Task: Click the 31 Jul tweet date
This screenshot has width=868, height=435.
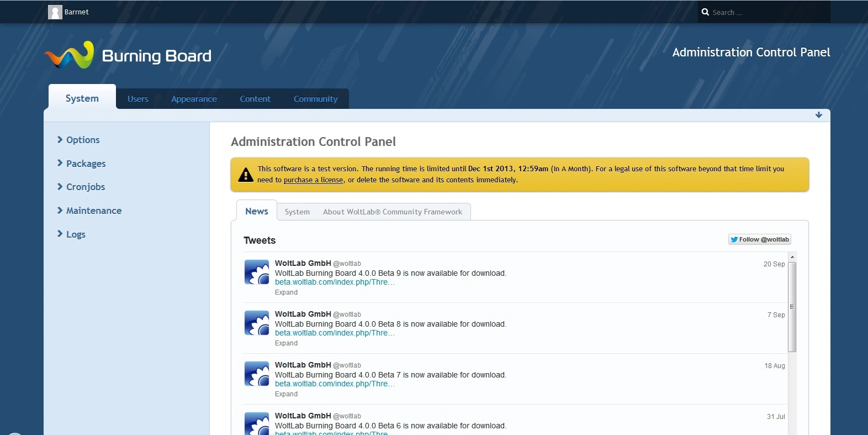Action: [776, 417]
